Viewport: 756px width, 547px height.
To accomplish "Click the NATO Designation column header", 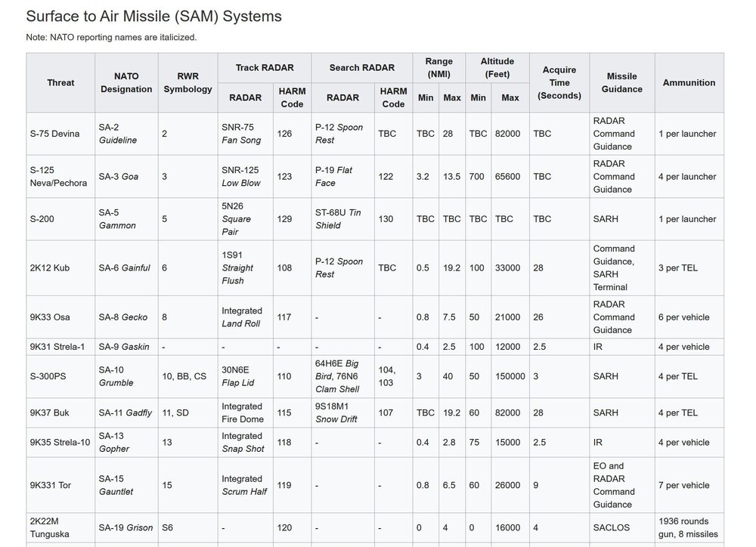I will point(126,82).
